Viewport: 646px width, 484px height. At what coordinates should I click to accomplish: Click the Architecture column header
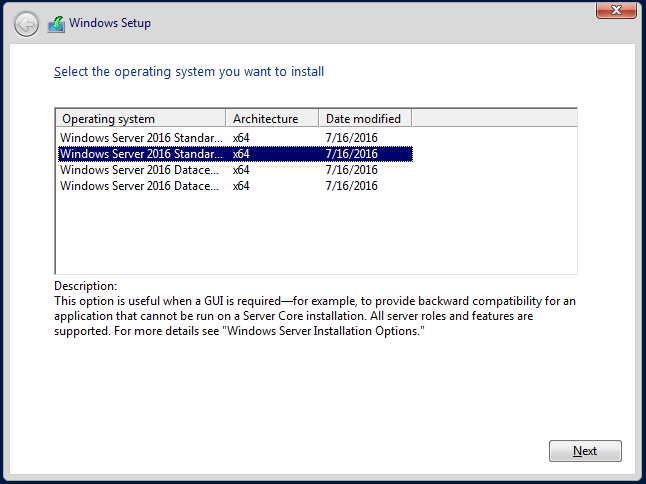tap(272, 119)
